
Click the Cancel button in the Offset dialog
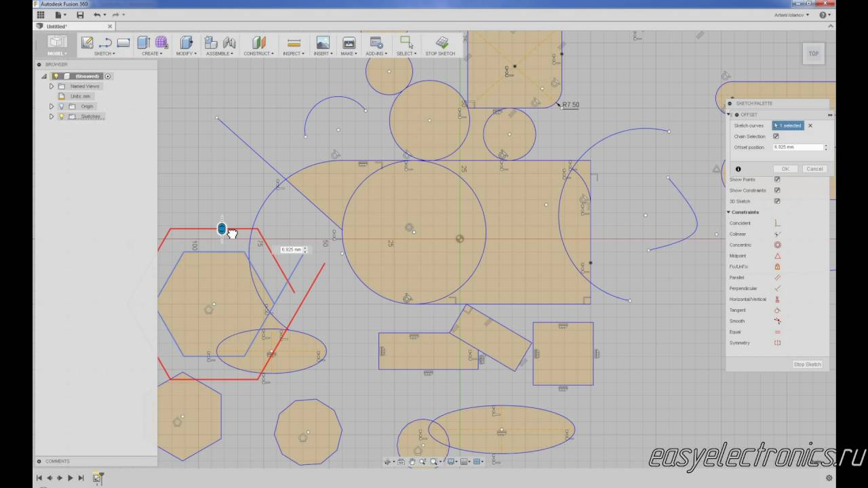(814, 169)
